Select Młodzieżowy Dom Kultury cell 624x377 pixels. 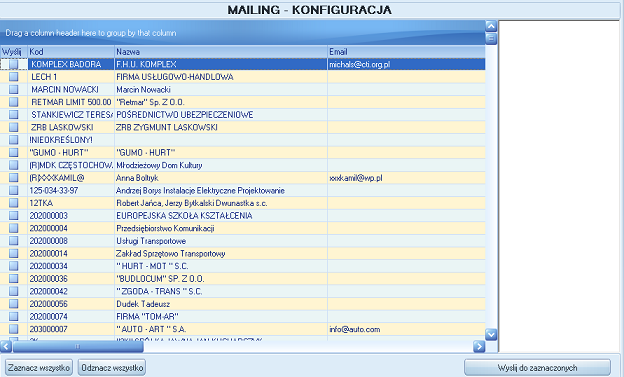point(221,165)
